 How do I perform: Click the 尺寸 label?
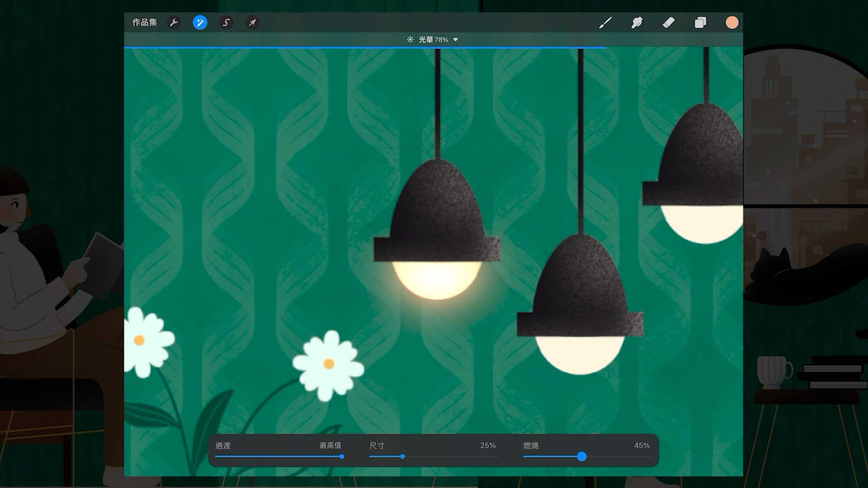tap(377, 446)
